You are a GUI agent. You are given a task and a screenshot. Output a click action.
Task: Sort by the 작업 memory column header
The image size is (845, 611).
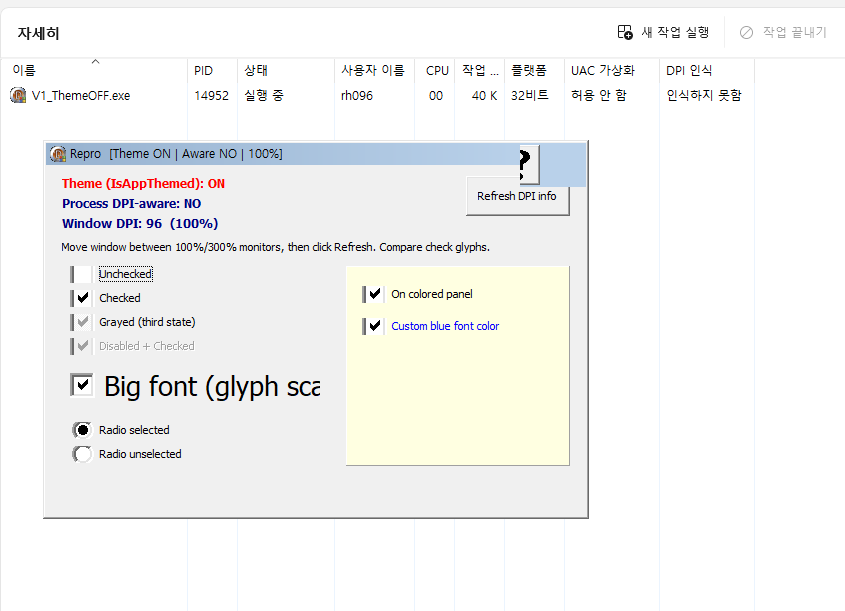tap(480, 71)
